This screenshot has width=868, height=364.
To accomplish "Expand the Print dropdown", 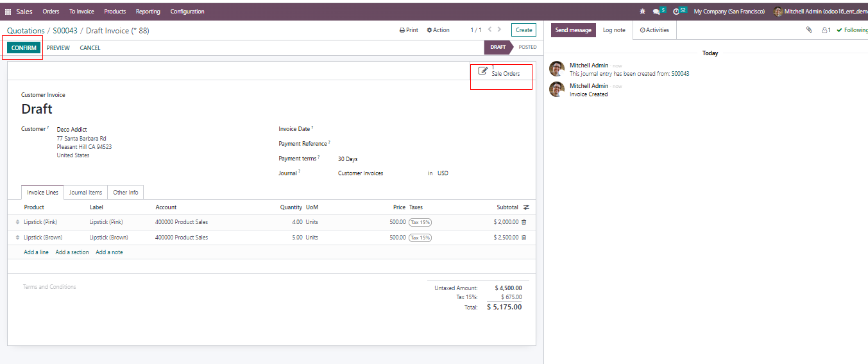I will [409, 30].
